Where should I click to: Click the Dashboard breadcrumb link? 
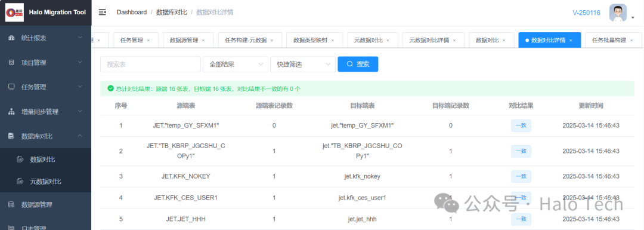131,13
